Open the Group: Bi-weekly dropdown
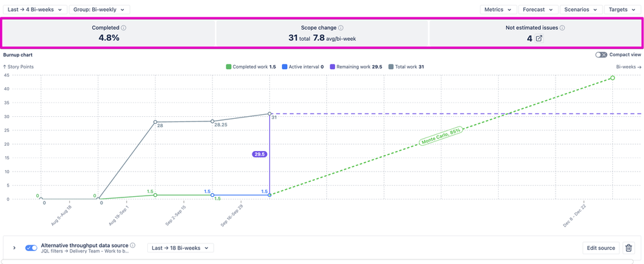The image size is (644, 264). 99,10
